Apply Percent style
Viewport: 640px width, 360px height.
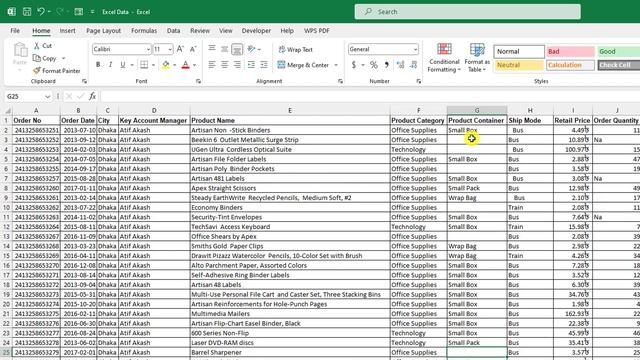coord(374,65)
